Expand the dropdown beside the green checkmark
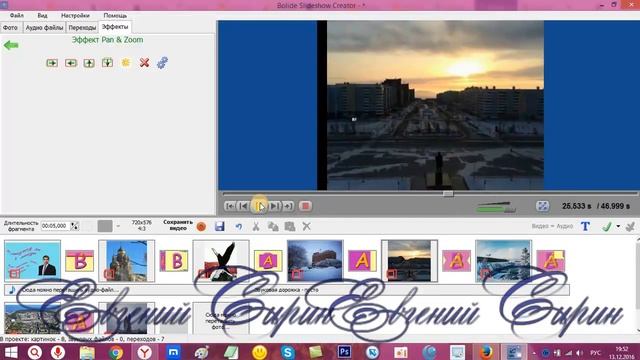This screenshot has height=360, width=640. pyautogui.click(x=618, y=226)
